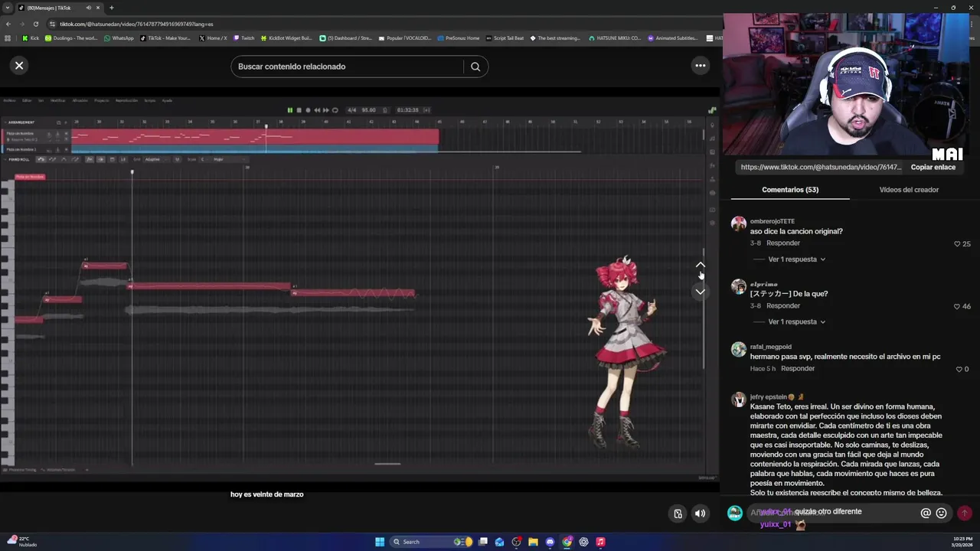
Task: Click the @ mention icon in comment box
Action: click(x=926, y=514)
